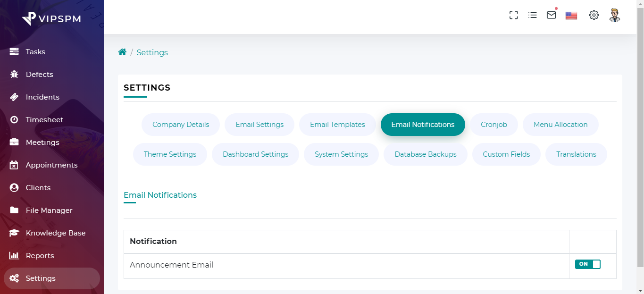Click the home icon in breadcrumb
644x294 pixels.
point(122,52)
